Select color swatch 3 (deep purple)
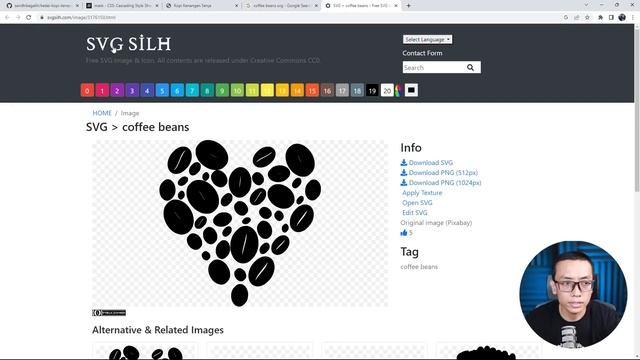Viewport: 640px width, 360px height. pyautogui.click(x=132, y=90)
